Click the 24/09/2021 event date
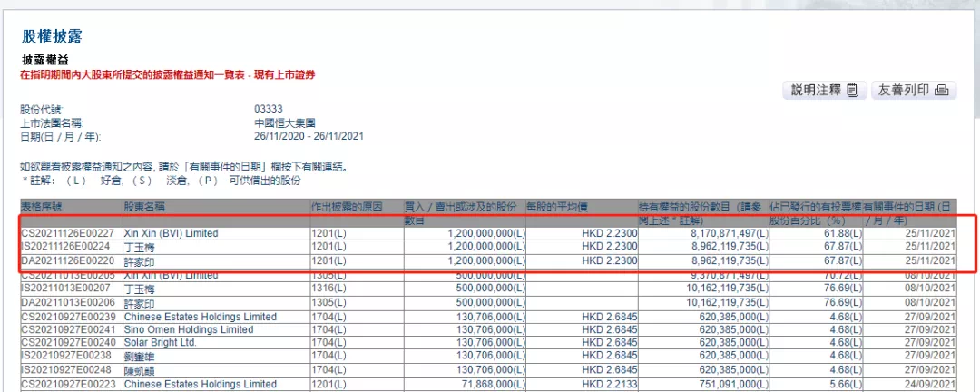The height and width of the screenshot is (392, 980). coord(932,384)
